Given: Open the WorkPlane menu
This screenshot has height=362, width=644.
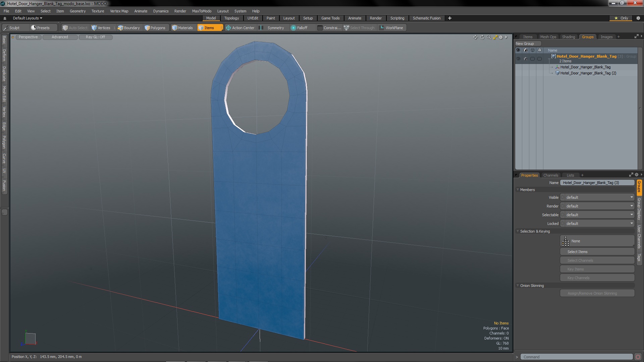Looking at the screenshot, I should click(x=391, y=28).
